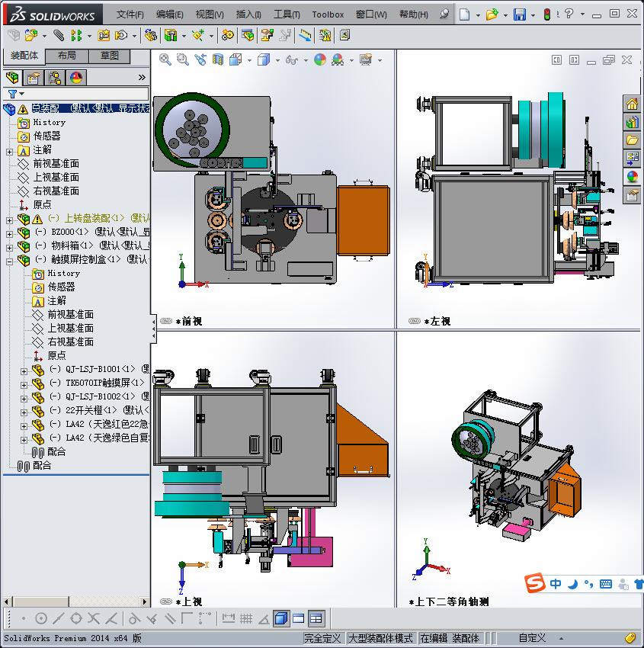Click the Section View icon

point(218,60)
